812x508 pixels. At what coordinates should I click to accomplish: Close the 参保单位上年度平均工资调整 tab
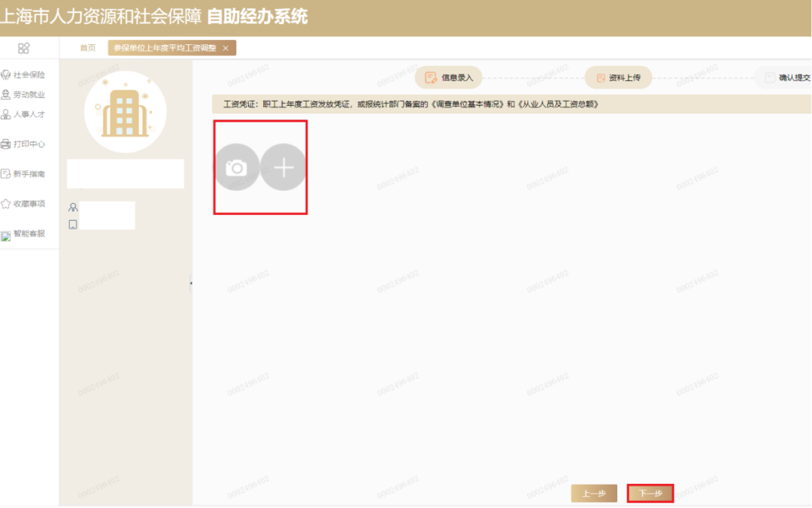pyautogui.click(x=226, y=48)
